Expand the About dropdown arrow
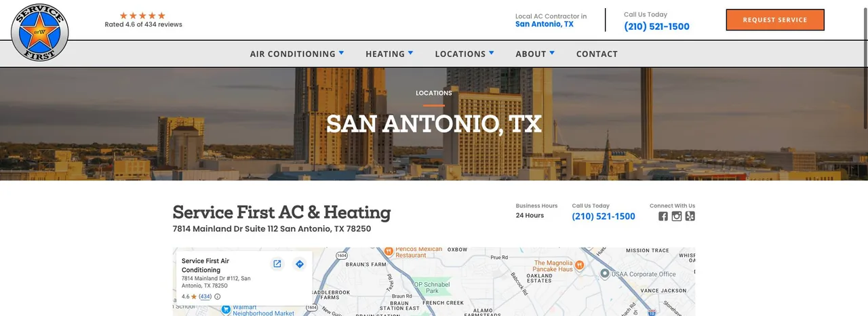 click(552, 52)
